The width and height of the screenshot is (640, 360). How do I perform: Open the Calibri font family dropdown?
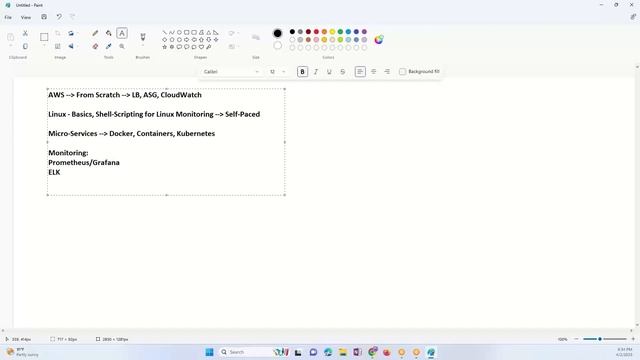(x=231, y=72)
